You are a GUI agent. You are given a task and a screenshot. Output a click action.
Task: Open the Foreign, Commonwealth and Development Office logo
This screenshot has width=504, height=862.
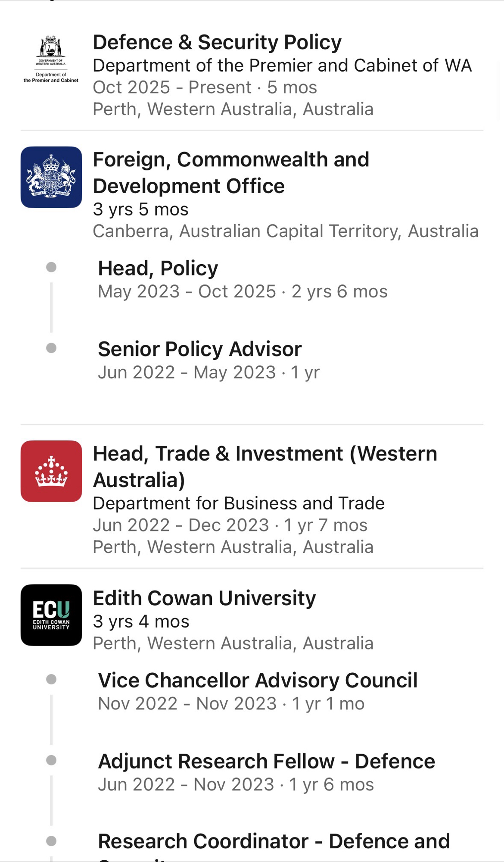51,177
